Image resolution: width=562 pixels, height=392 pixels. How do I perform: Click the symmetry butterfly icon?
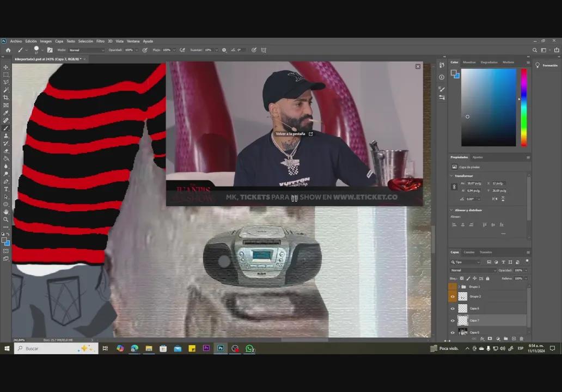(264, 50)
